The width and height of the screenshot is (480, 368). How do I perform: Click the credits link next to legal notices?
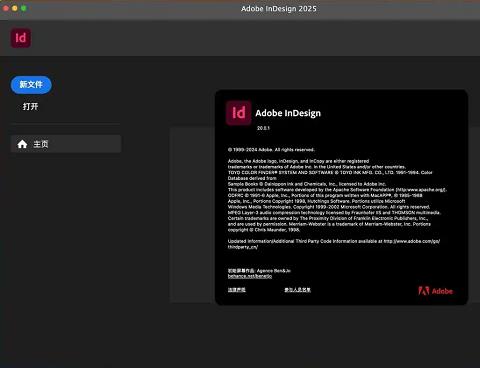coord(297,290)
